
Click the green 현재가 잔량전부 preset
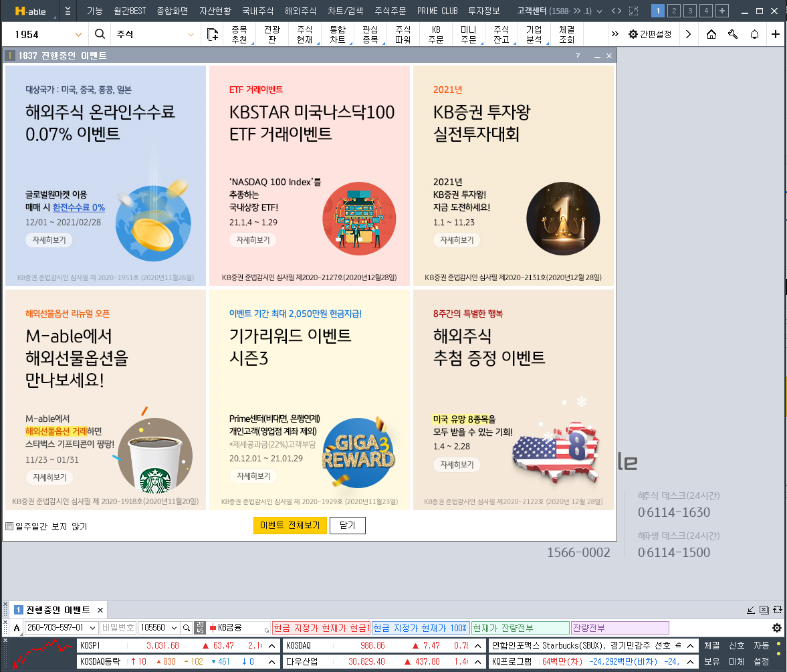520,628
